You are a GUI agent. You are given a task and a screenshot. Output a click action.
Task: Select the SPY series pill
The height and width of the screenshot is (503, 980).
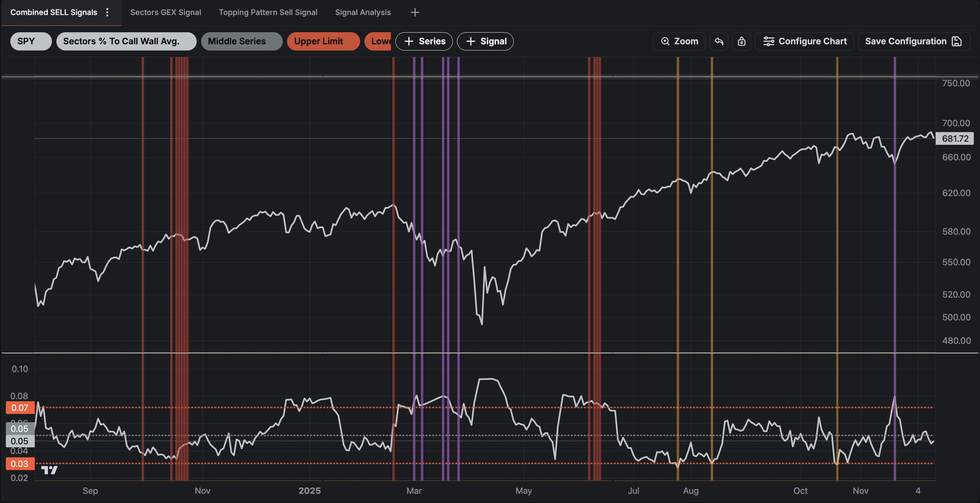pos(31,41)
